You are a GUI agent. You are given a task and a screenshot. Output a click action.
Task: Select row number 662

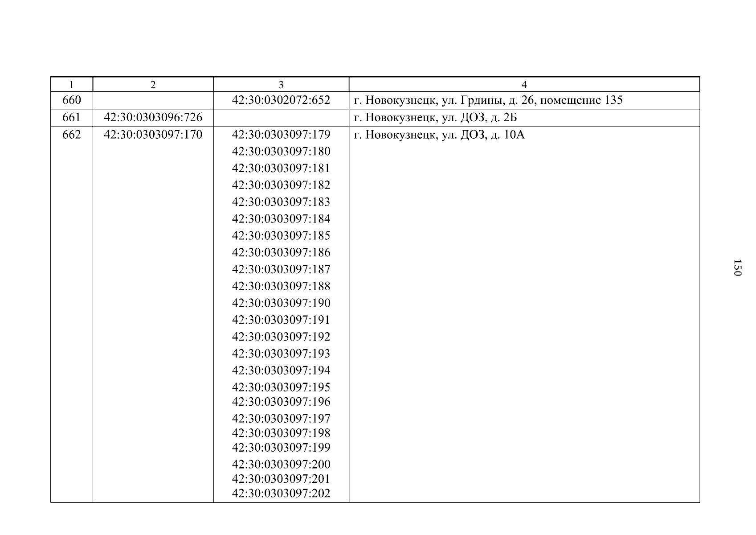[72, 135]
